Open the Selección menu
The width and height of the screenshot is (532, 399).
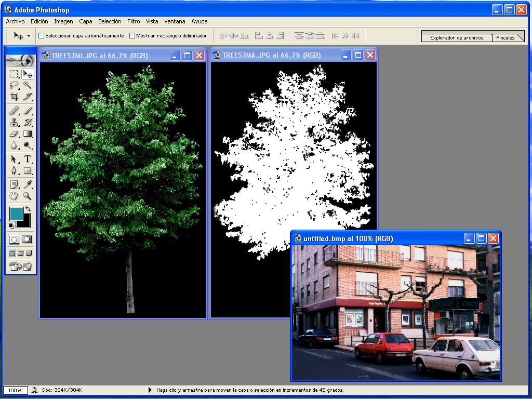coord(110,21)
